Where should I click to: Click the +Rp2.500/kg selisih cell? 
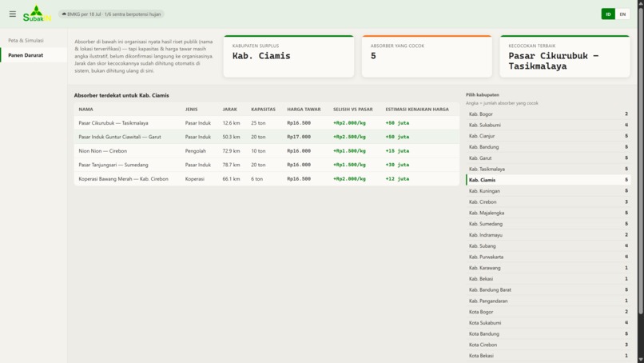pos(349,137)
